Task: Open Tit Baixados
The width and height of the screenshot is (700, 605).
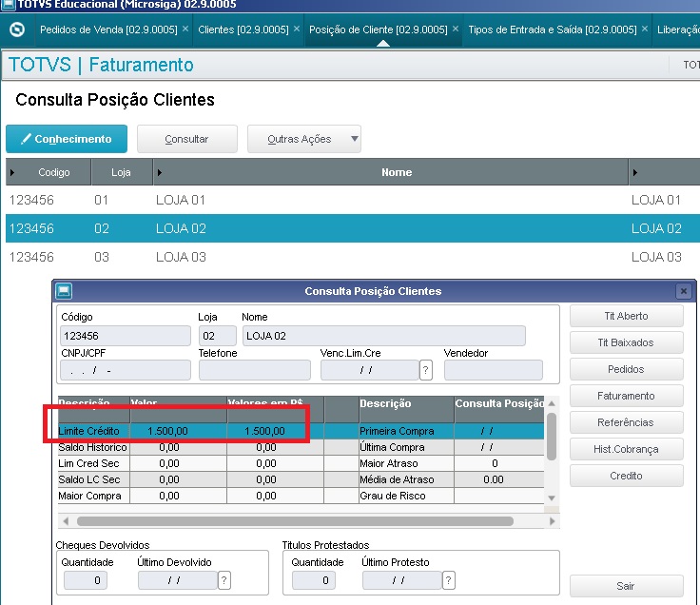Action: point(627,342)
